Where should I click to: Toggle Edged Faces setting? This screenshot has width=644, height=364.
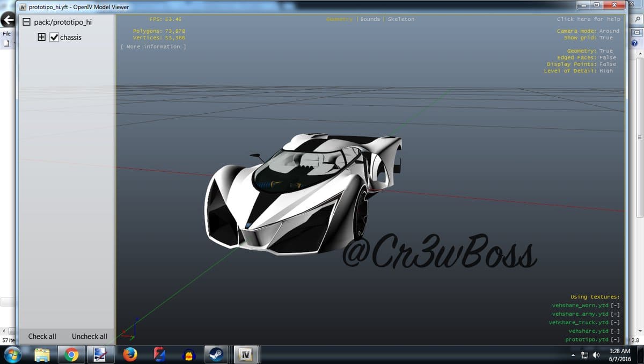pos(608,57)
